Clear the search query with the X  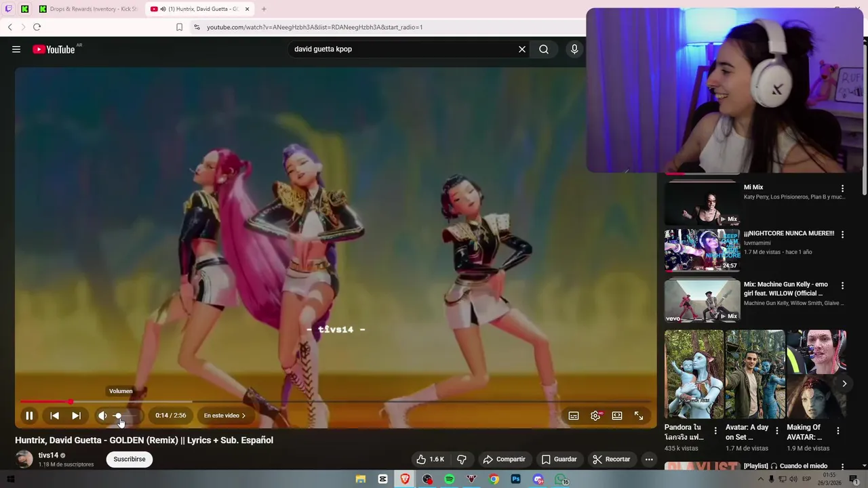click(522, 49)
